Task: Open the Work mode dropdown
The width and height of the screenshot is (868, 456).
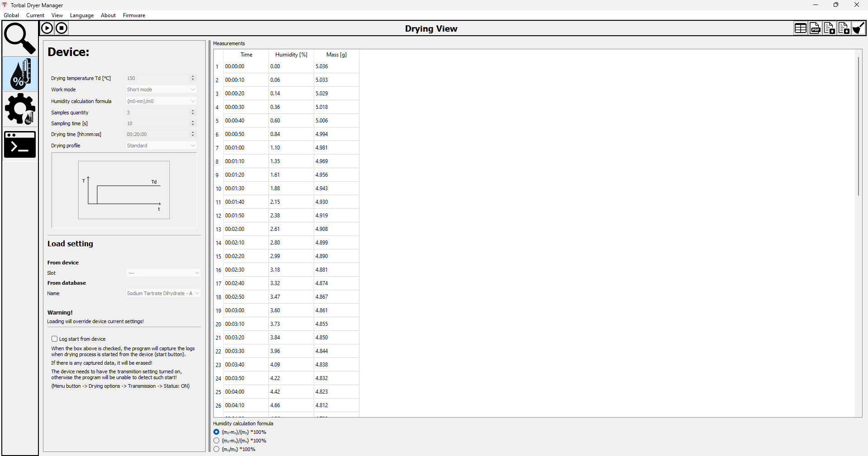Action: click(161, 89)
